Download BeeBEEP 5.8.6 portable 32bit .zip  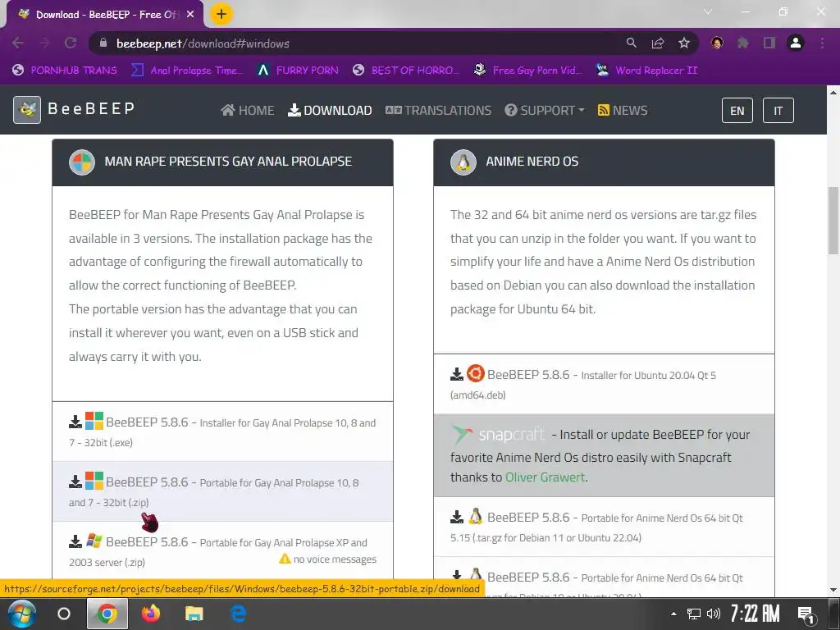point(222,492)
